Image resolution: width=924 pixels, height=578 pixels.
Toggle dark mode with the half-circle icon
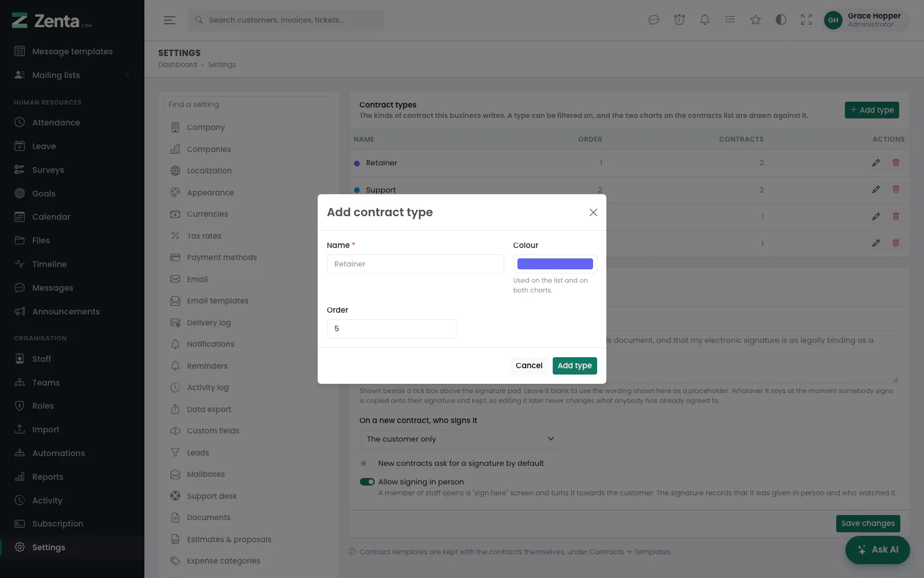click(x=781, y=20)
